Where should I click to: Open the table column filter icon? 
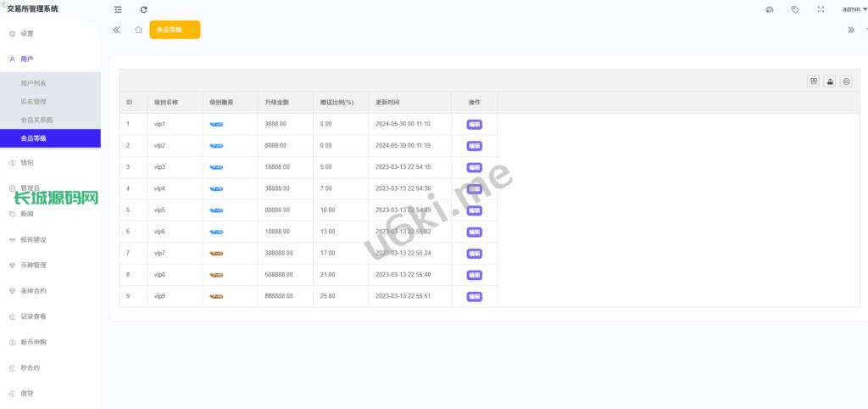(x=814, y=81)
